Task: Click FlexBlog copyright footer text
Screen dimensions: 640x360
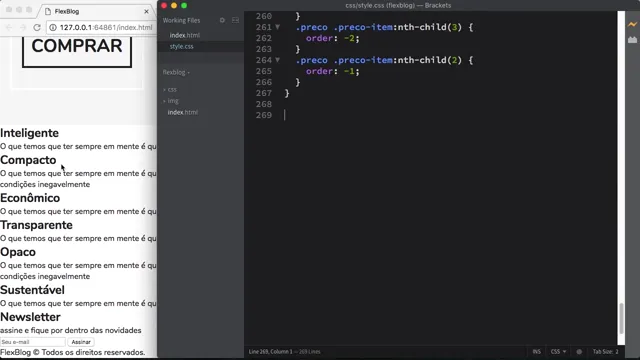Action: pos(73,352)
